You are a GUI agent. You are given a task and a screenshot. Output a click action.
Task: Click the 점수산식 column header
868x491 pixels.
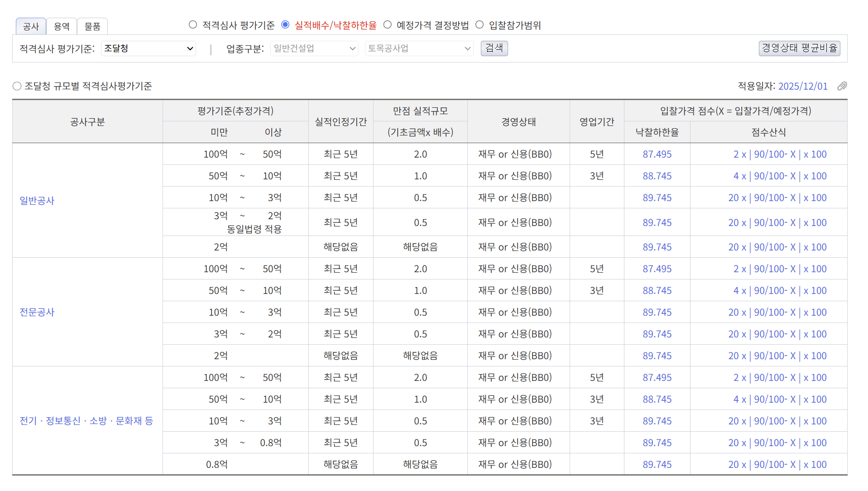coord(768,132)
